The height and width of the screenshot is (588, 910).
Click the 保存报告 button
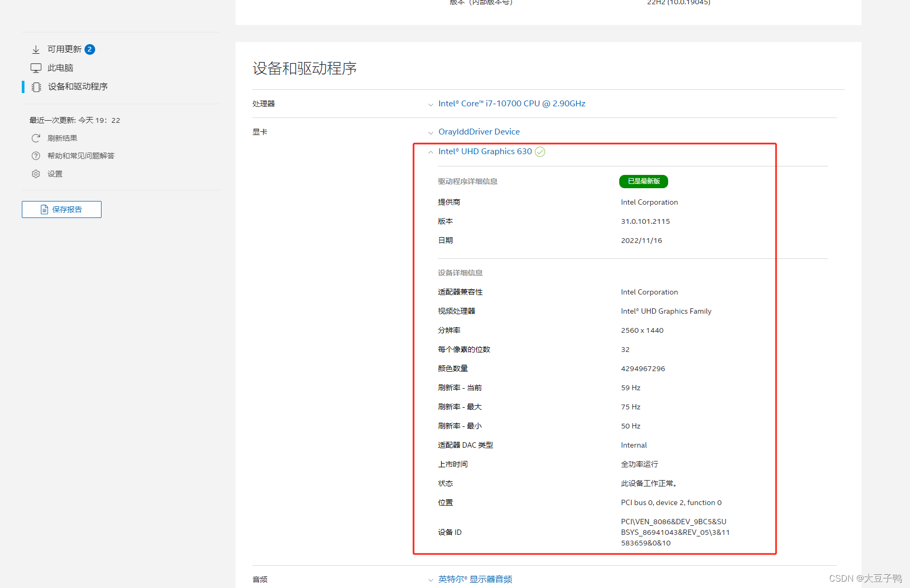pos(62,209)
